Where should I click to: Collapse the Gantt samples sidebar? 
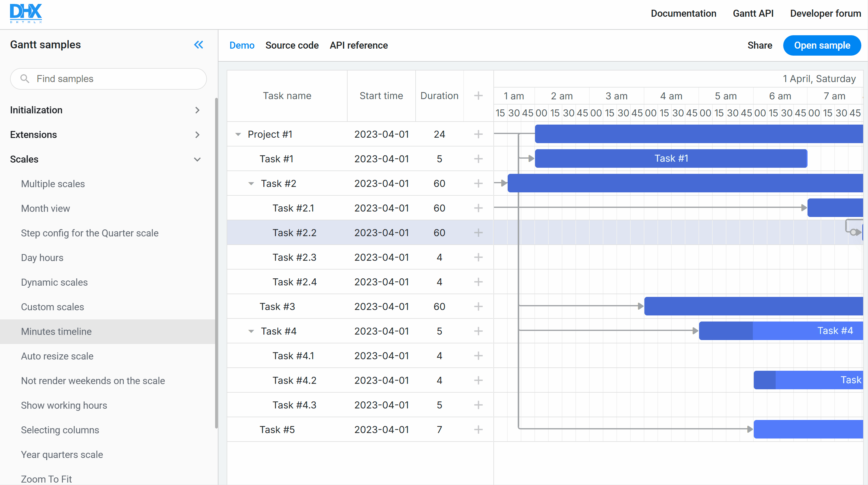[x=198, y=45]
